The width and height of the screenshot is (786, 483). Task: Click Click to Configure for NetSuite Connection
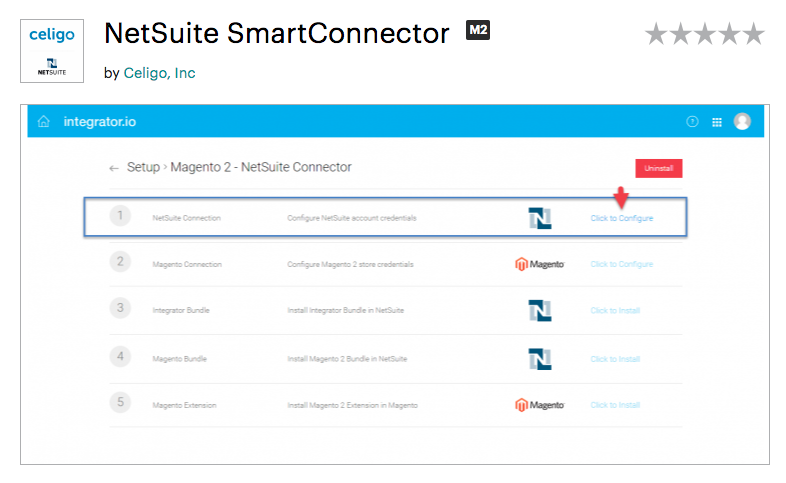(x=622, y=218)
